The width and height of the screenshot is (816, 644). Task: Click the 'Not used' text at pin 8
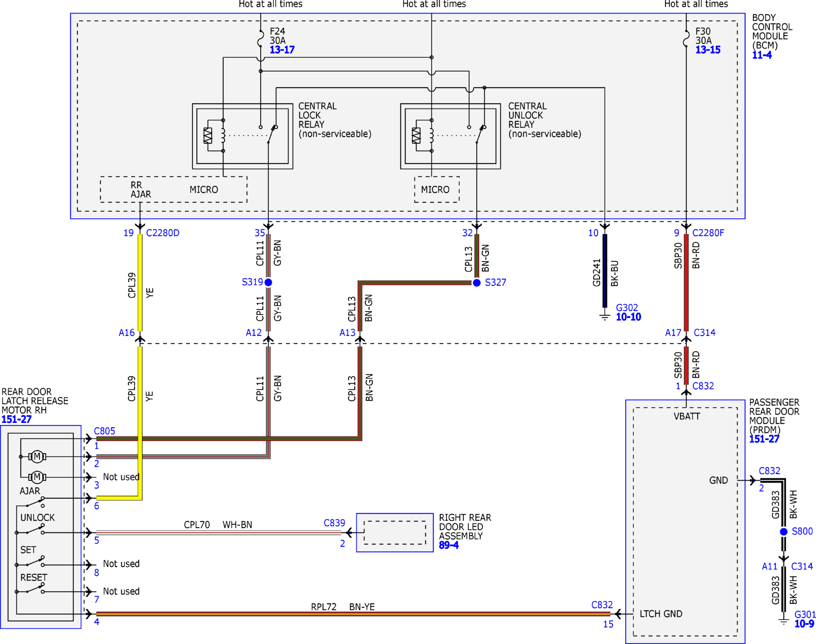point(121,564)
